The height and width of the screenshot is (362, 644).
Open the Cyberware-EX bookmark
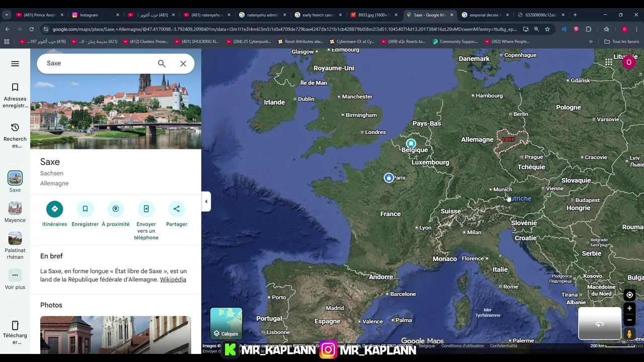point(352,42)
